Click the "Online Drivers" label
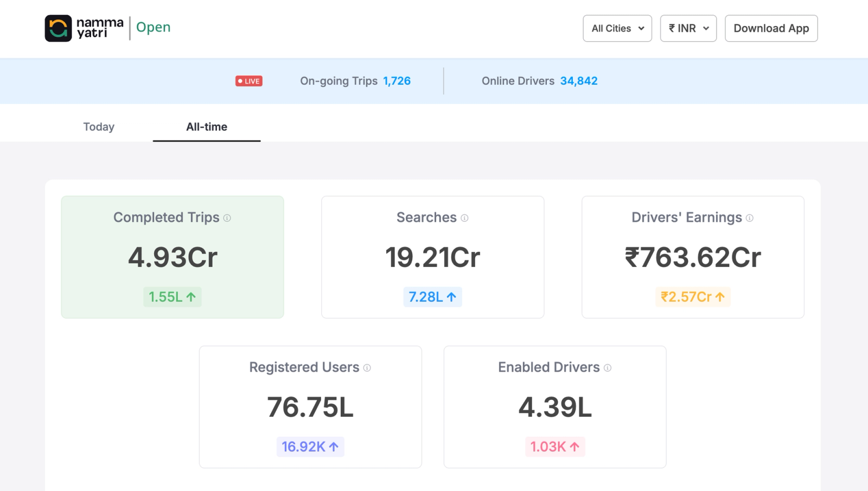868x491 pixels. (x=518, y=81)
